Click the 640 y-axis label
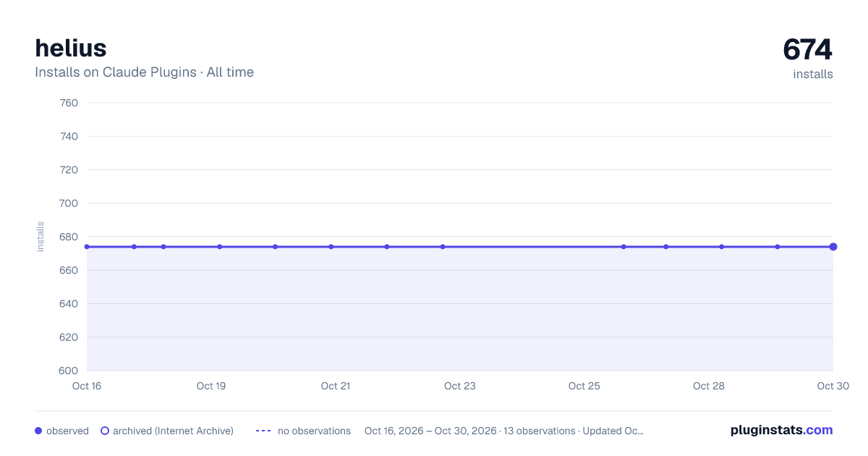Image resolution: width=868 pixels, height=456 pixels. pyautogui.click(x=69, y=303)
